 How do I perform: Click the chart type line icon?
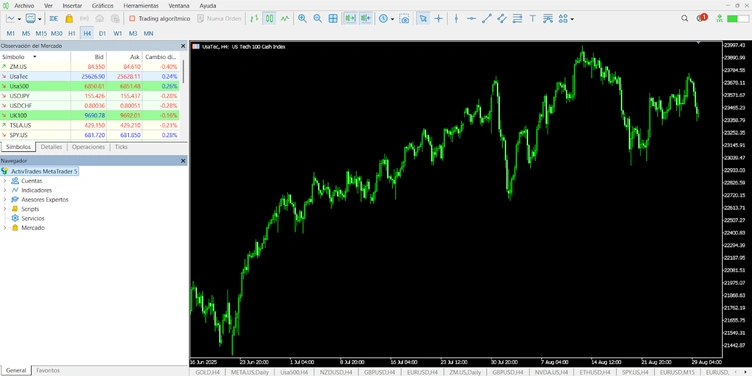click(10, 19)
